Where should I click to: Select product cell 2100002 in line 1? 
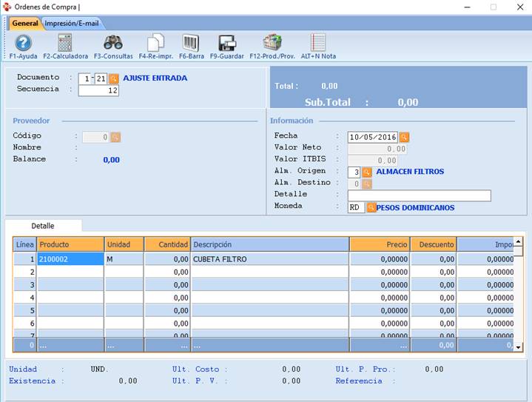(x=70, y=259)
